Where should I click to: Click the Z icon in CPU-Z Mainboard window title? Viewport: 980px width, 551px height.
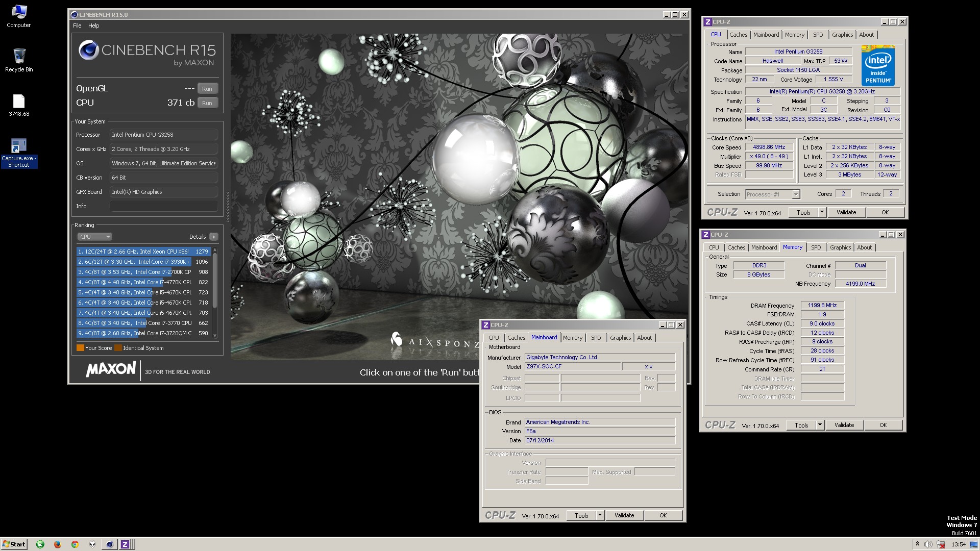(x=486, y=325)
